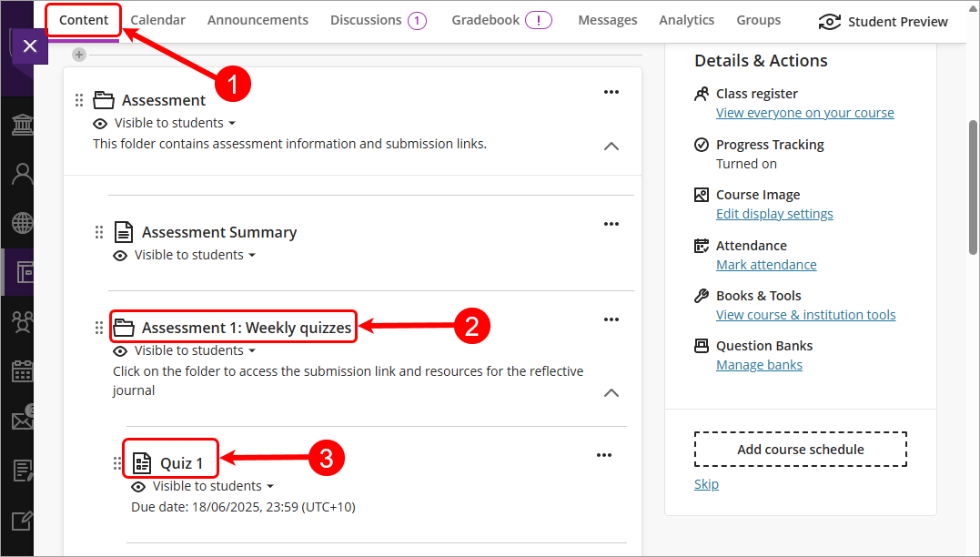Image resolution: width=980 pixels, height=557 pixels.
Task: Click Add course schedule button
Action: [801, 450]
